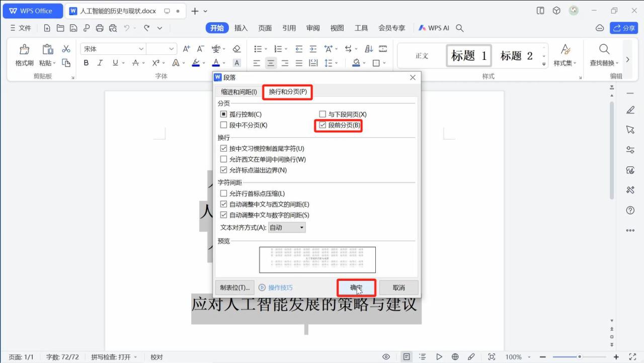Toggle 按中文习惯控制首尾字符(U) checkbox
Screen dimensions: 644x363
point(224,149)
